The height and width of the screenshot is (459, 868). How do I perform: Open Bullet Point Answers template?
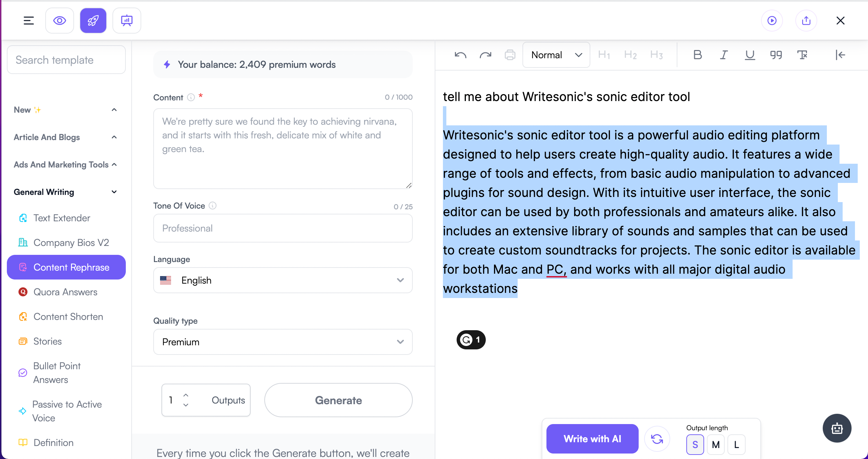click(x=66, y=373)
